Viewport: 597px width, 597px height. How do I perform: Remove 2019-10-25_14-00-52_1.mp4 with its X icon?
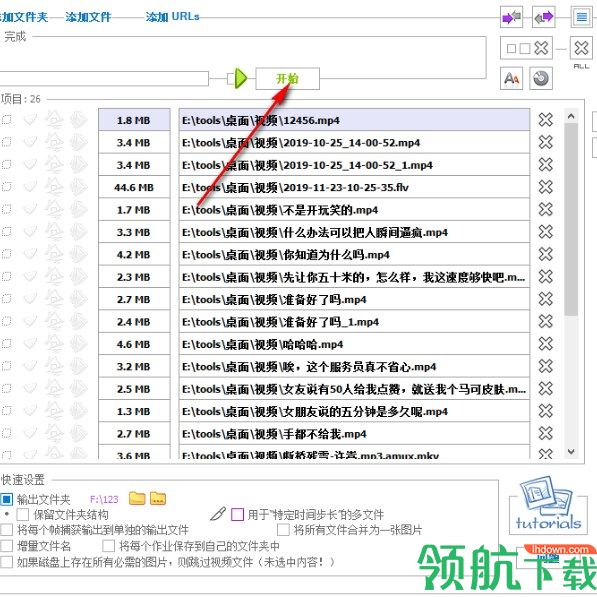click(546, 165)
